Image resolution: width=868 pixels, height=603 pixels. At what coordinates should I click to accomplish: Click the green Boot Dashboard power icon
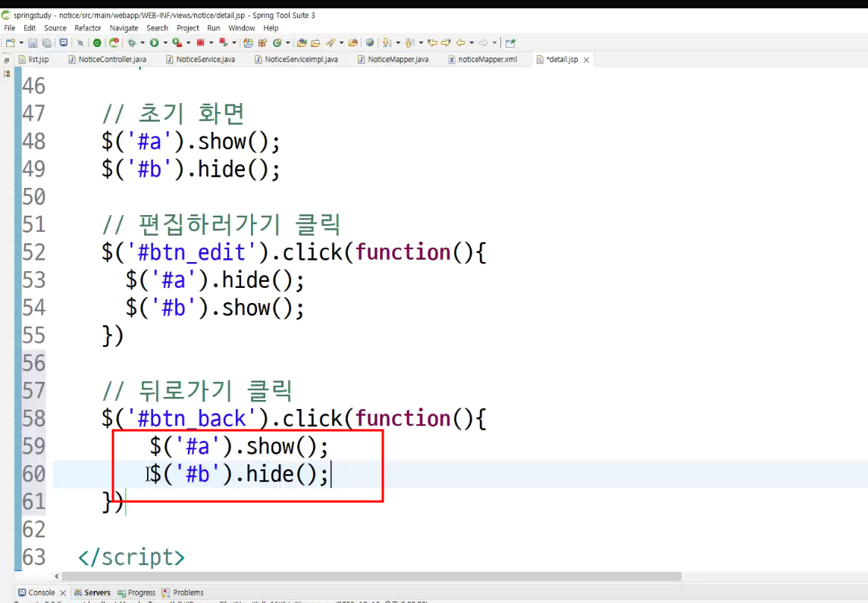coord(97,42)
